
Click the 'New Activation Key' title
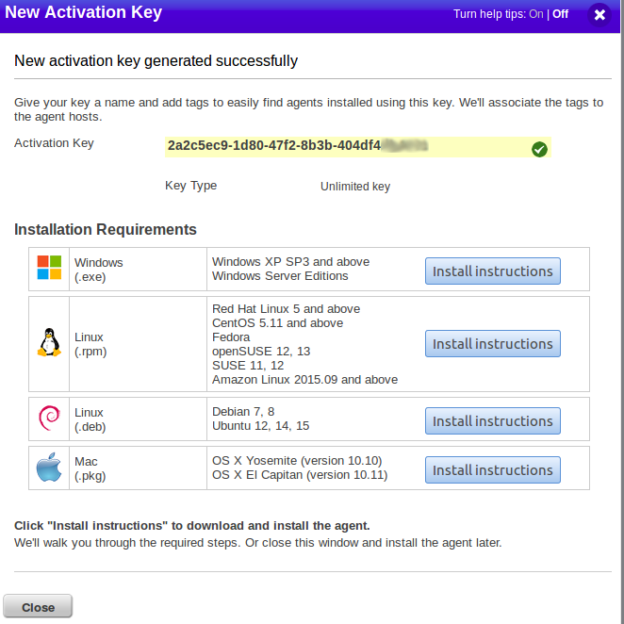point(83,12)
